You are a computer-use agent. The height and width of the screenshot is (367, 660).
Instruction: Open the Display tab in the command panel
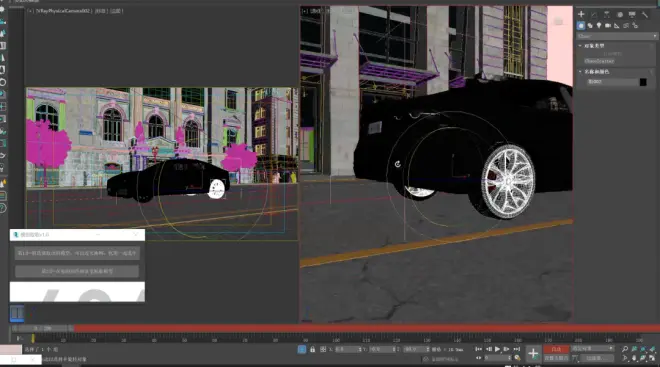click(x=632, y=14)
